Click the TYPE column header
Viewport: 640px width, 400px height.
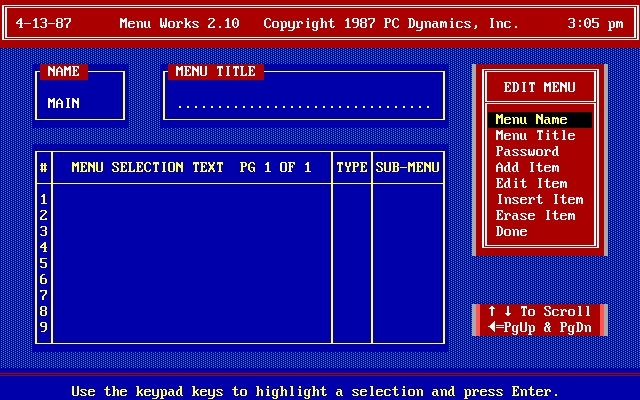(351, 167)
